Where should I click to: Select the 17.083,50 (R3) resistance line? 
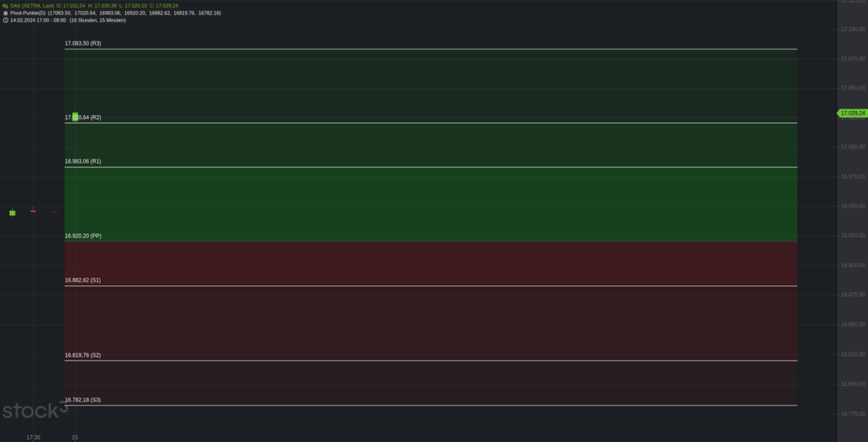coord(431,49)
